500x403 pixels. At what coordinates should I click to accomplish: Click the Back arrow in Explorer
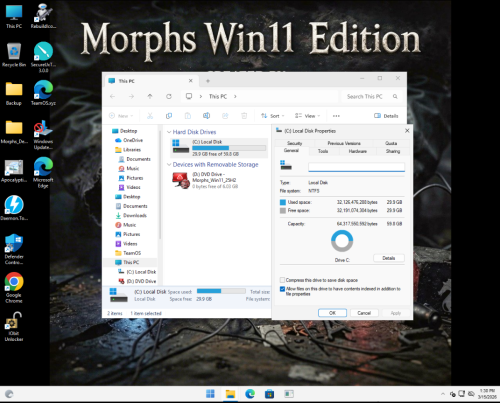[112, 96]
